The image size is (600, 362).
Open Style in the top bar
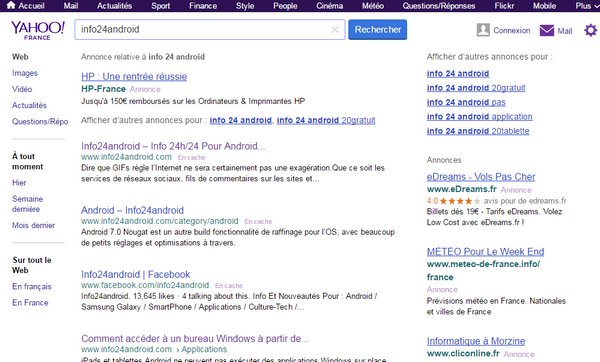[245, 6]
